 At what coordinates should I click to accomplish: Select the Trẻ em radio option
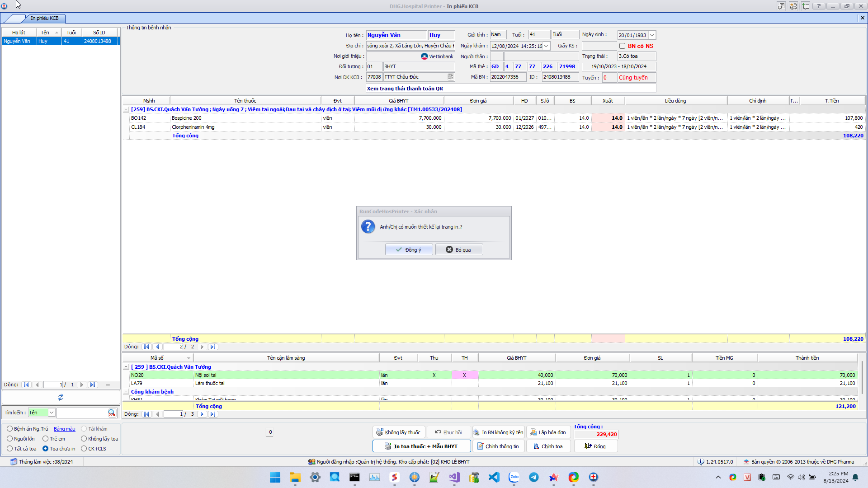[46, 439]
